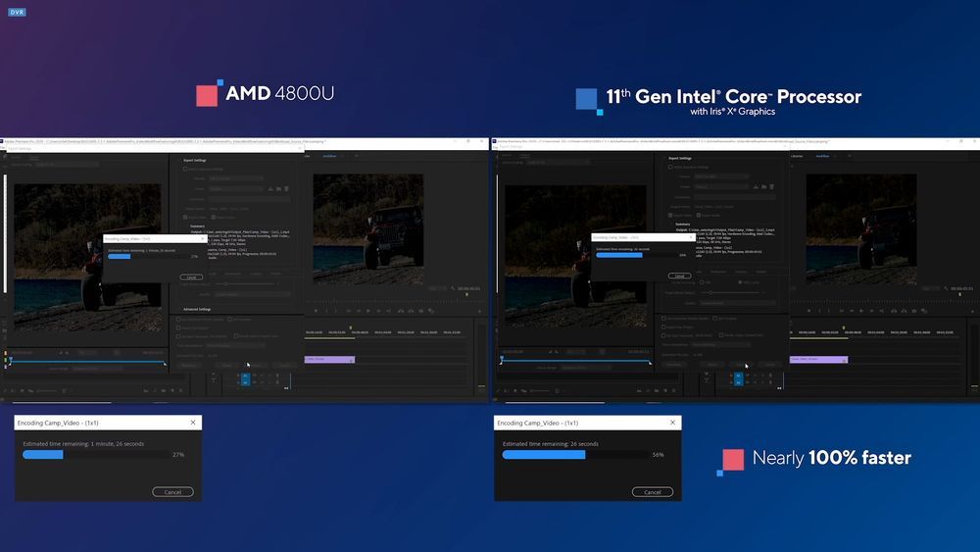Play the Program Monitor in Intel window
980x552 pixels.
(861, 311)
